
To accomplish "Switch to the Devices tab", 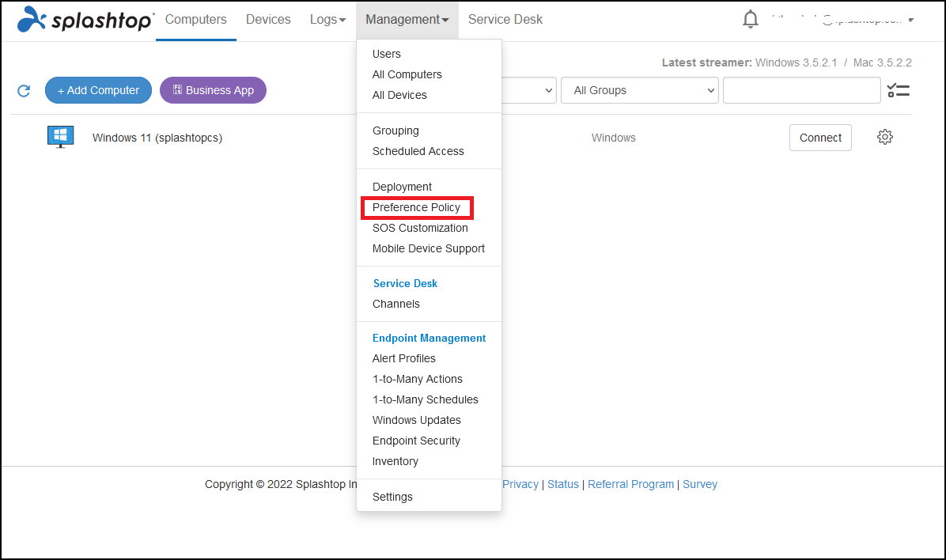I will (x=268, y=19).
